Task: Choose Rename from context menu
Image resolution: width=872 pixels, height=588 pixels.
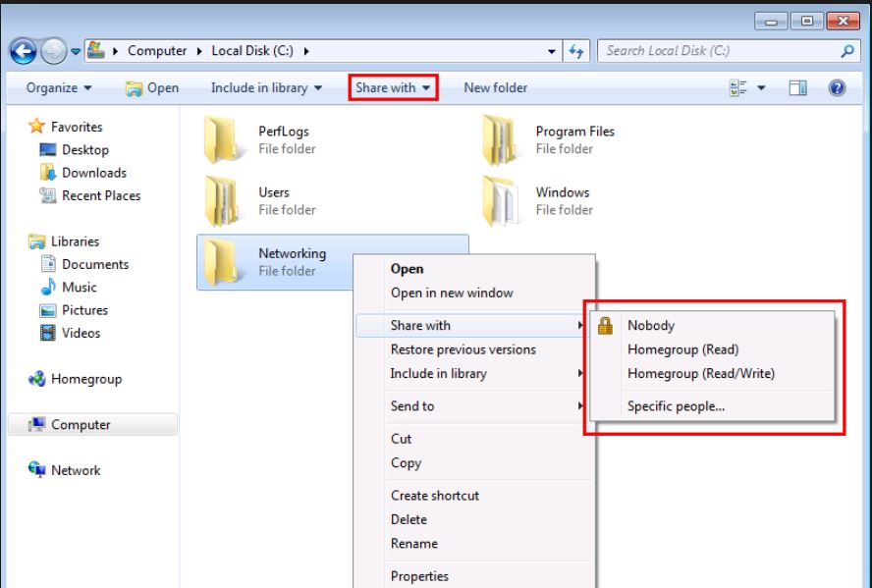Action: pyautogui.click(x=475, y=544)
